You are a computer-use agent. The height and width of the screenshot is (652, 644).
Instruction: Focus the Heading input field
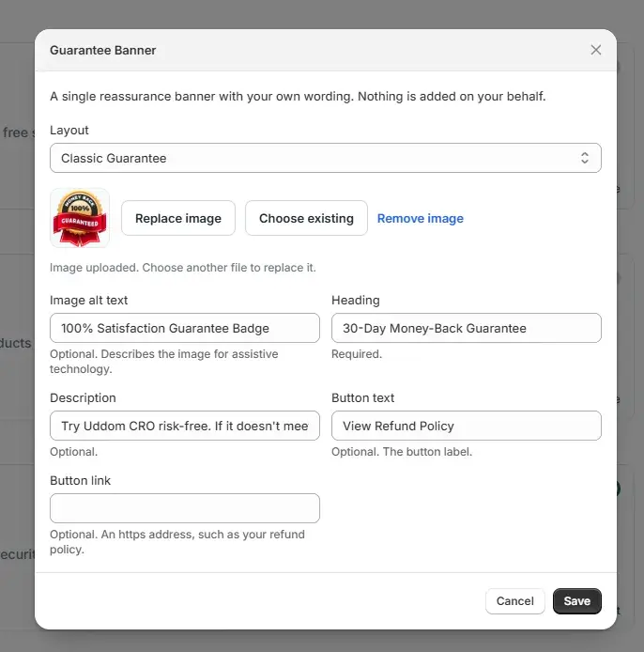tap(467, 328)
